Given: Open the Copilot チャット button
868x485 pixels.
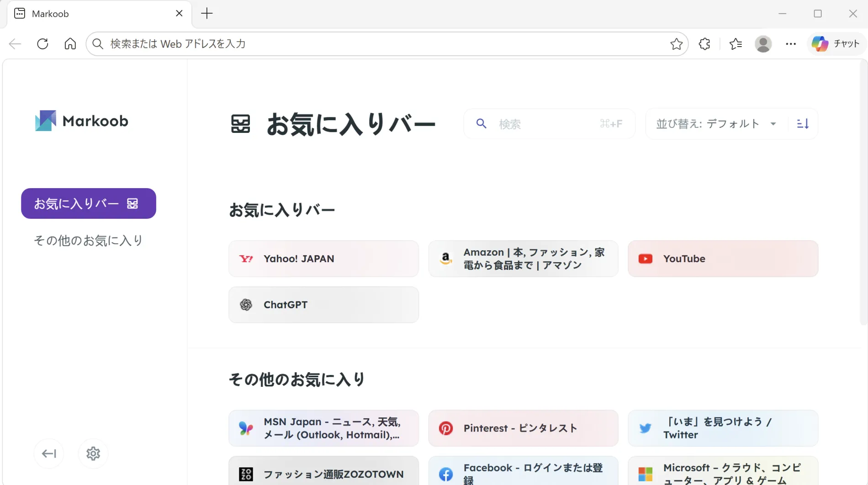Looking at the screenshot, I should click(x=836, y=44).
